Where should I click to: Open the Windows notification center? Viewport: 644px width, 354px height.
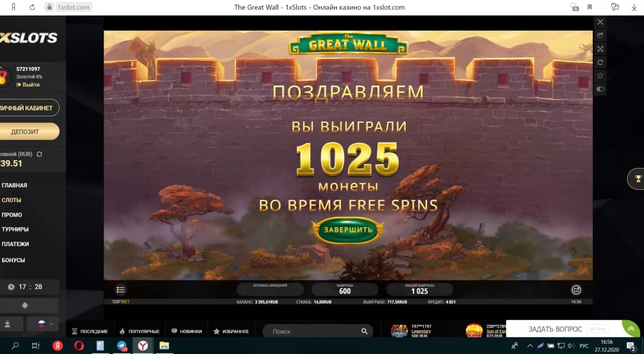631,346
